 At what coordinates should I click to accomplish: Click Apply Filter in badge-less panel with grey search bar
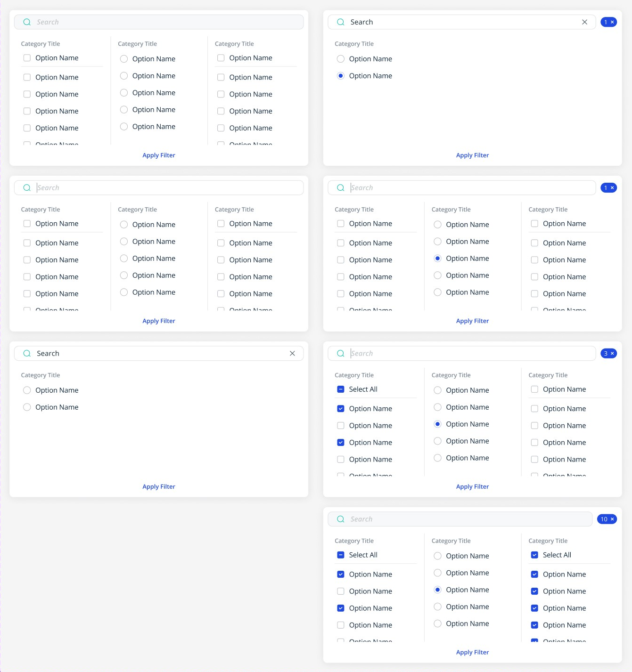tap(159, 155)
